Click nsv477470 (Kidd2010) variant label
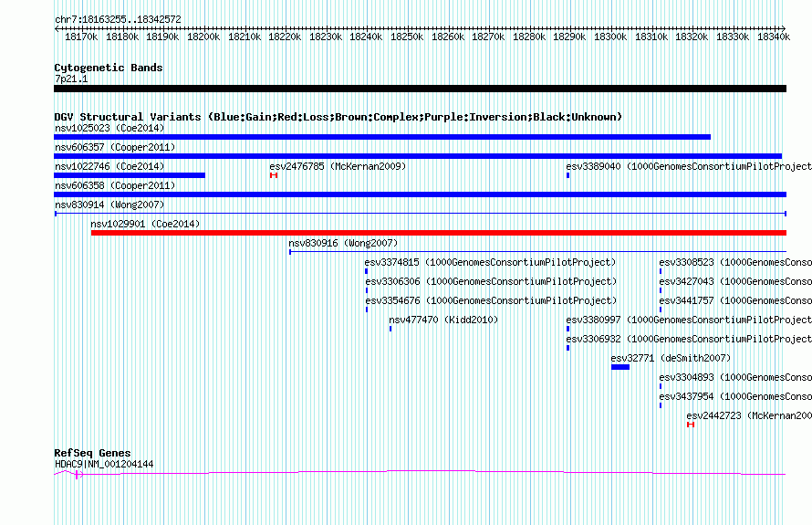 [443, 320]
